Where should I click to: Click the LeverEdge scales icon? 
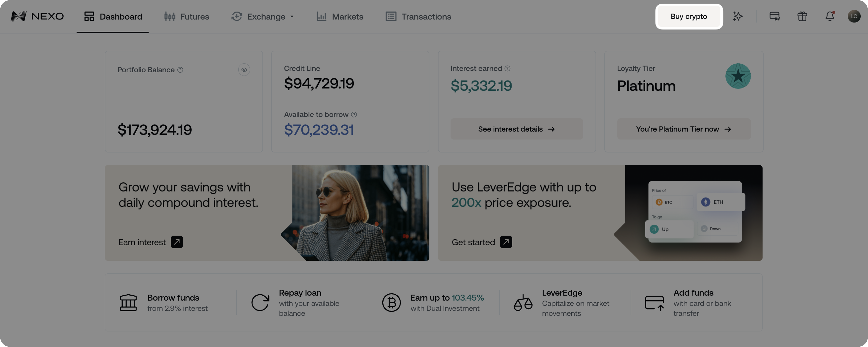[x=523, y=302]
